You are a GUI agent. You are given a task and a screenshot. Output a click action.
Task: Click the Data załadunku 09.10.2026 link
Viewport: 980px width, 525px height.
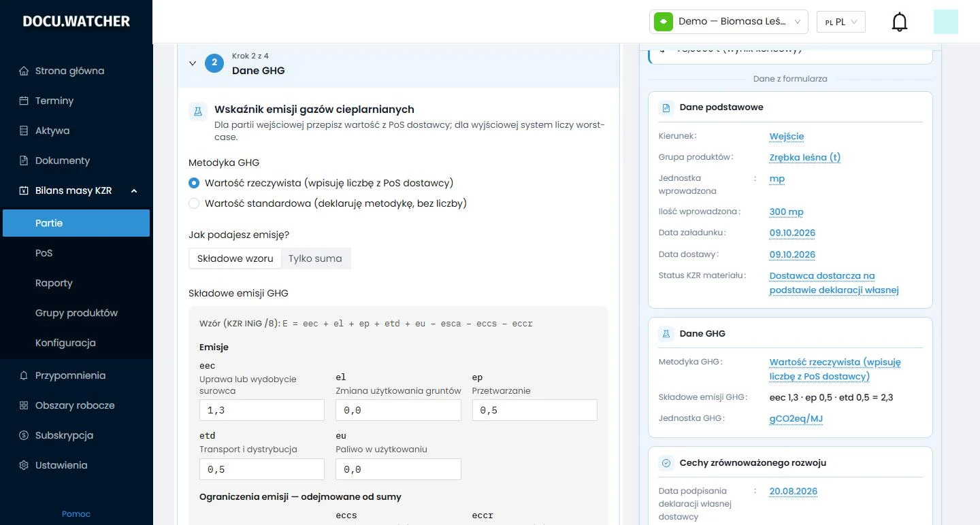792,233
